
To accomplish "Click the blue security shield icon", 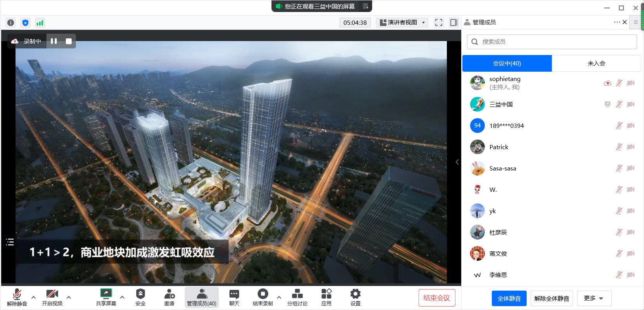I will (25, 22).
